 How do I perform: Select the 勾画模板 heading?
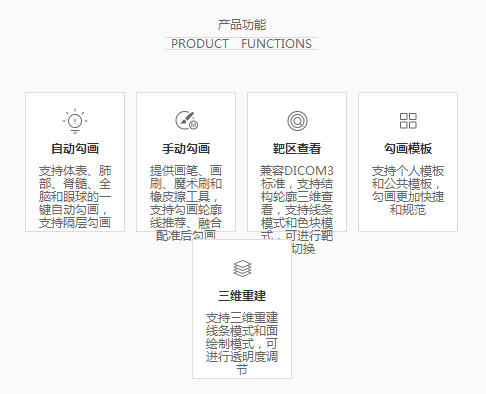408,149
